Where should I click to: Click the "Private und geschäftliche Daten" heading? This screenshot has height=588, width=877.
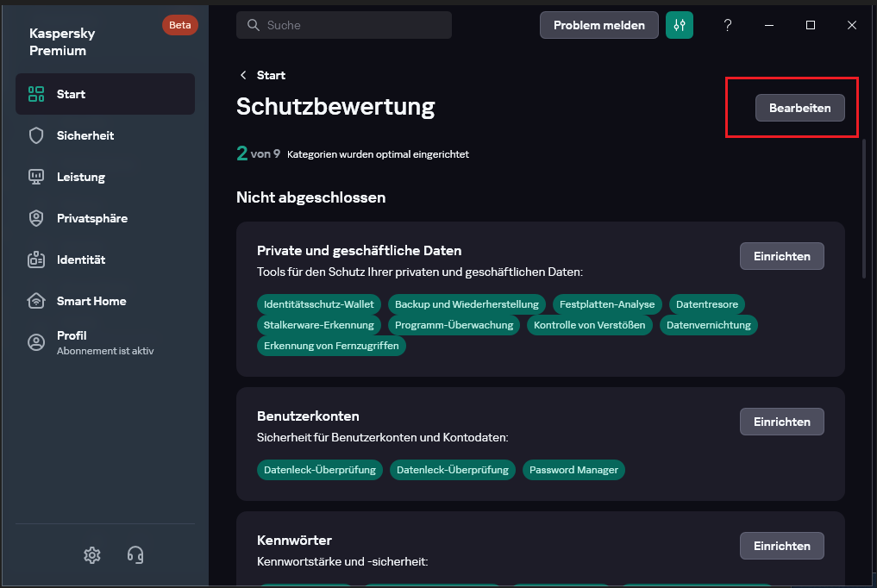pos(359,250)
